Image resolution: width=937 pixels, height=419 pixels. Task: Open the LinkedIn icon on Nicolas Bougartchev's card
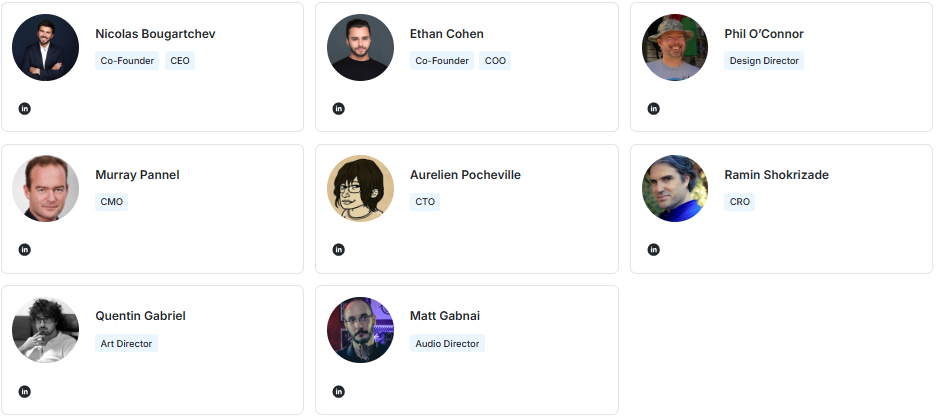click(x=25, y=108)
